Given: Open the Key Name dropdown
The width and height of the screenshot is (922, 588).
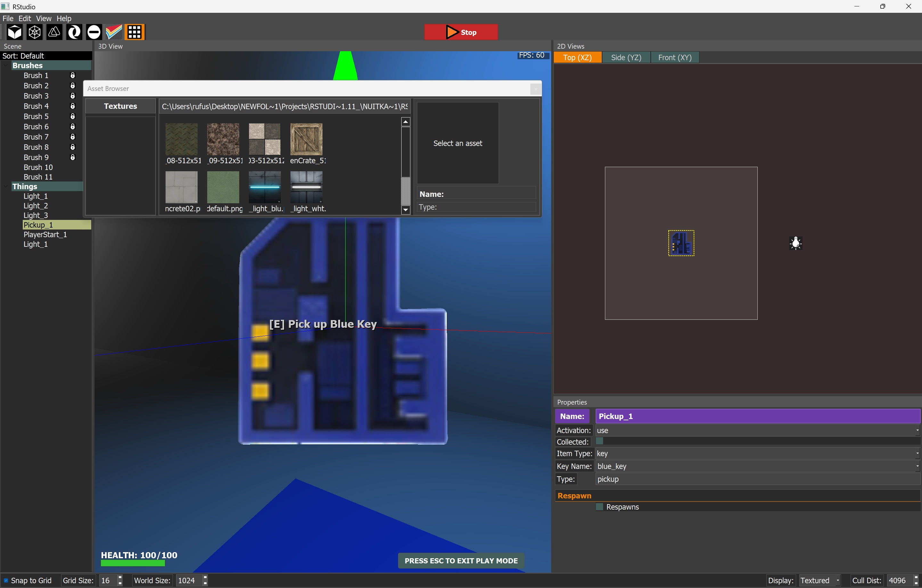Looking at the screenshot, I should point(757,466).
